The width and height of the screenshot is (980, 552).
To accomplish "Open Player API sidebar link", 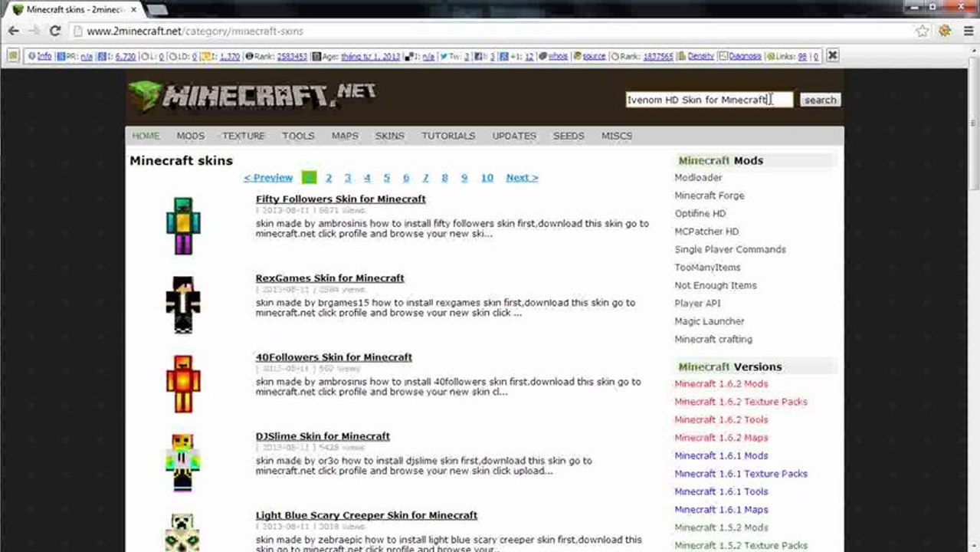I will (x=698, y=304).
